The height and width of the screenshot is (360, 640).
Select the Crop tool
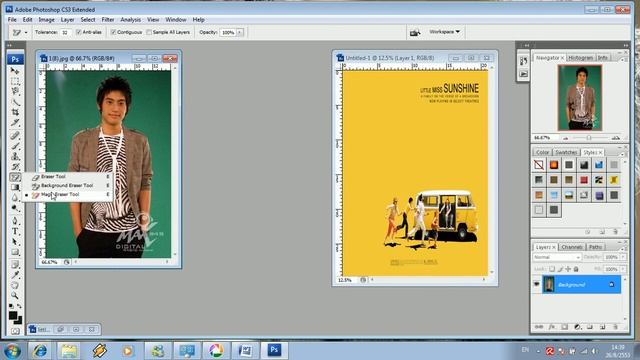(x=15, y=112)
